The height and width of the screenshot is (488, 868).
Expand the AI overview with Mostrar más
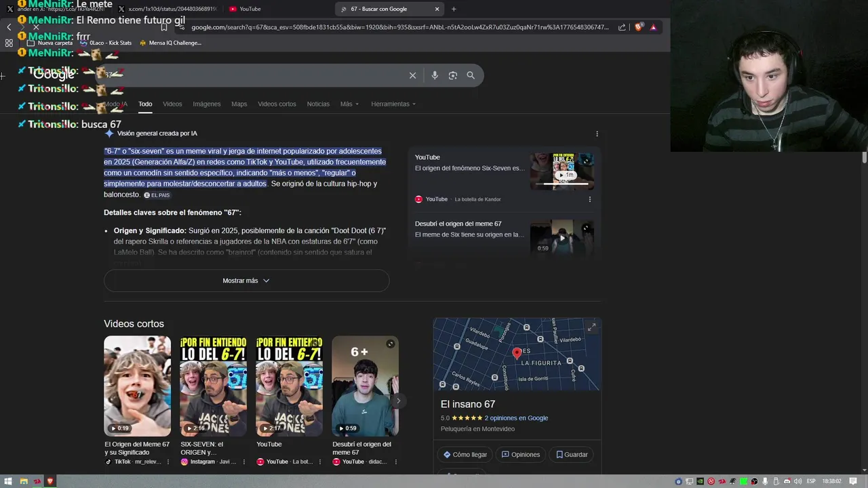coord(246,281)
